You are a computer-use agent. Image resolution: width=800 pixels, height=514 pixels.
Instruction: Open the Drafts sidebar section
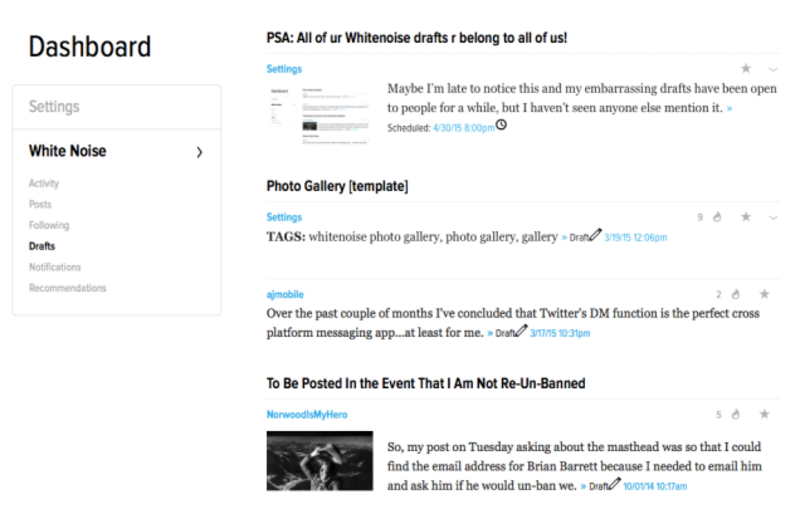[42, 246]
